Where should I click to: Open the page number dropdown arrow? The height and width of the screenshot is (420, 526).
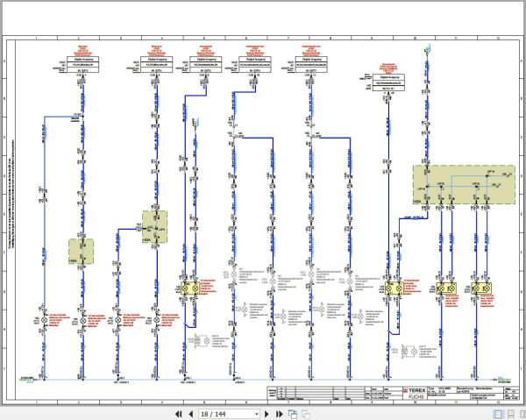click(257, 414)
